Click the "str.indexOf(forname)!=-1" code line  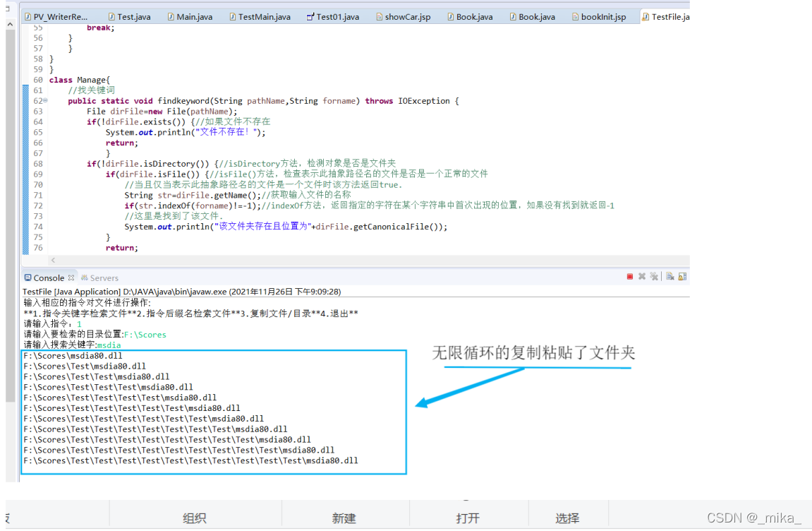(369, 206)
